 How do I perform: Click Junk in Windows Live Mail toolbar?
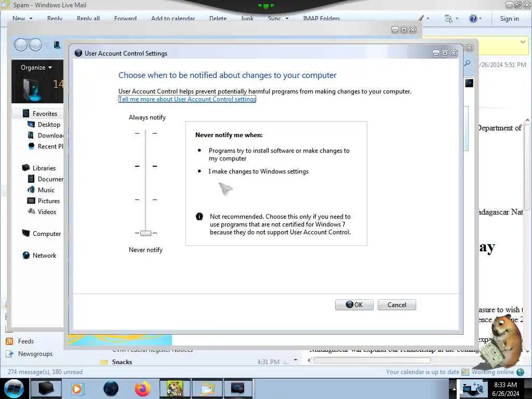[x=247, y=18]
